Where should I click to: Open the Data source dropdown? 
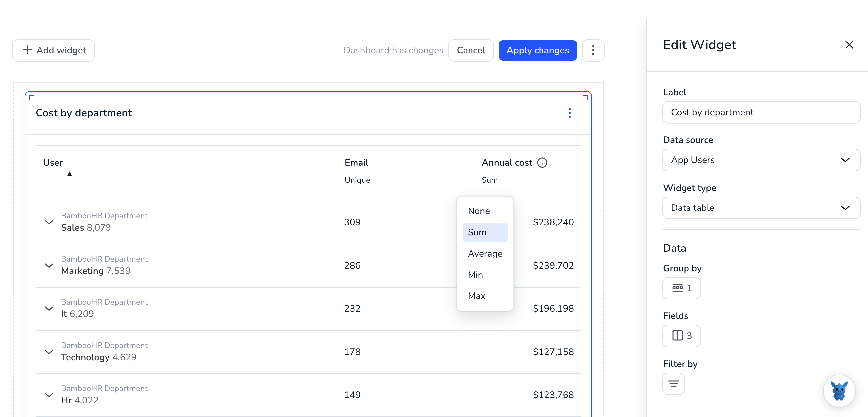[761, 160]
